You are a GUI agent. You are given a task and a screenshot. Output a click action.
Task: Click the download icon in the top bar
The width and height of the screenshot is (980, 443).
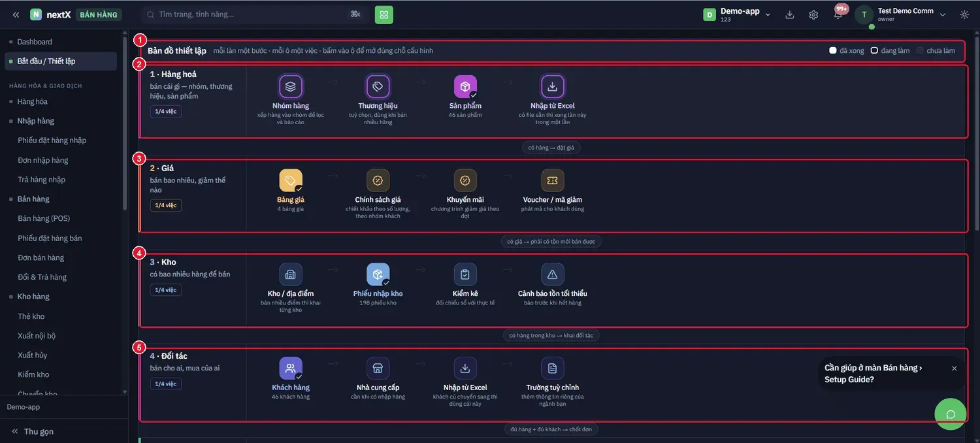coord(790,14)
